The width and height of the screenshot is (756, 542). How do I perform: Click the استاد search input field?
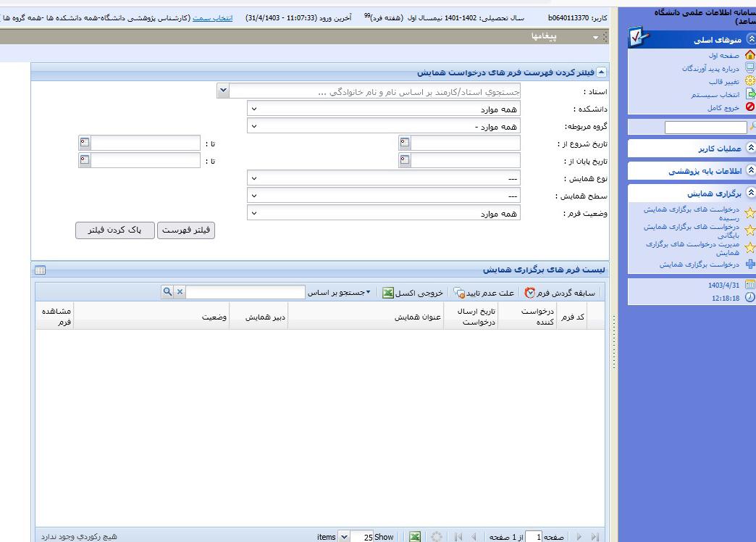(375, 91)
